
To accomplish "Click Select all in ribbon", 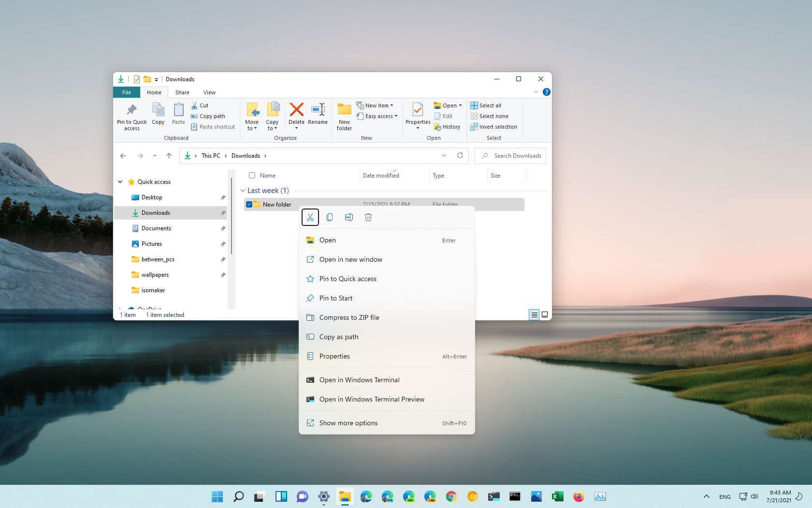I will point(490,105).
